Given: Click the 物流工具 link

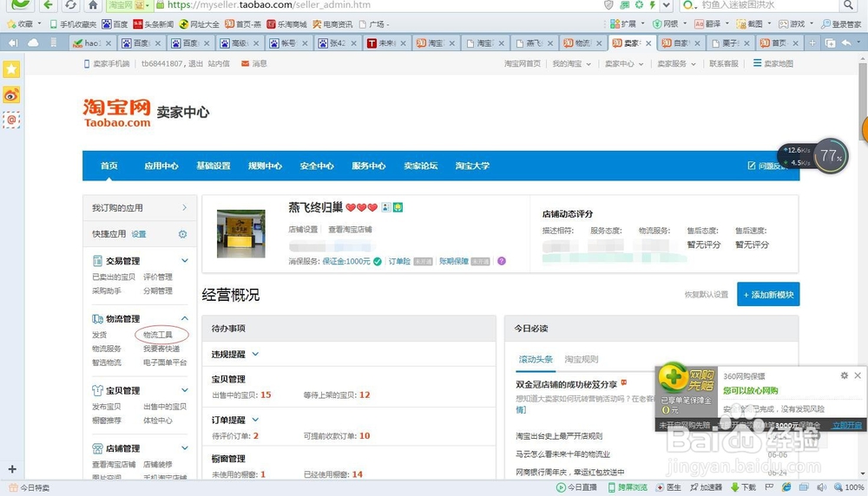Looking at the screenshot, I should [x=158, y=335].
